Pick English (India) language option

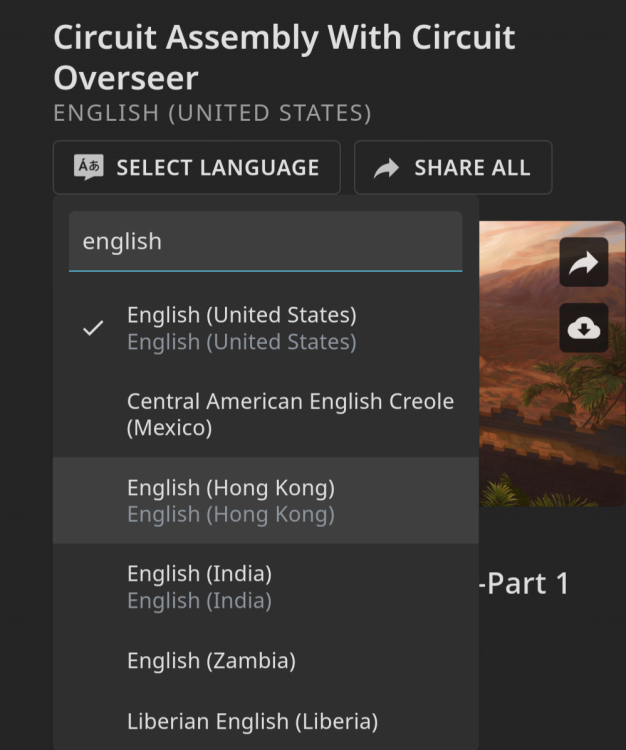click(199, 574)
